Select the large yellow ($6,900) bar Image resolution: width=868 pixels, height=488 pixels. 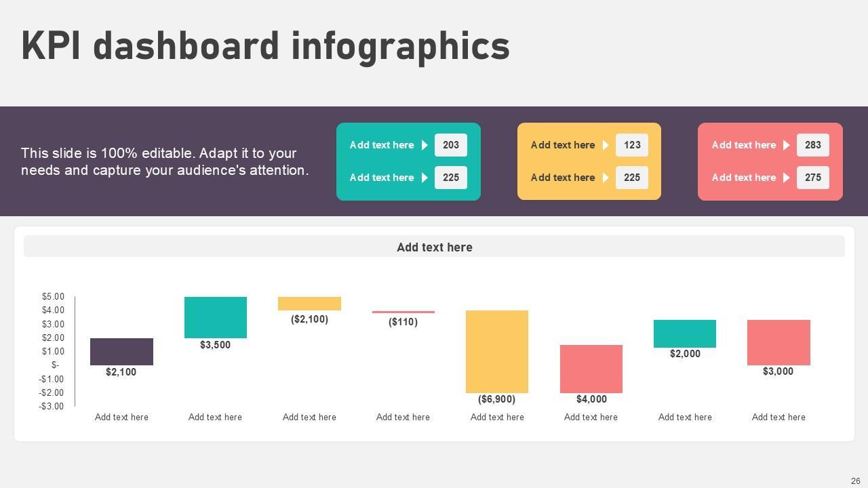[x=497, y=351]
